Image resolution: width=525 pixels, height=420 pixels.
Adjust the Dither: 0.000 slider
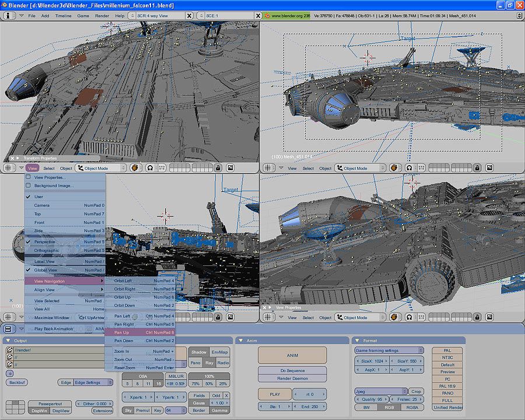point(94,404)
